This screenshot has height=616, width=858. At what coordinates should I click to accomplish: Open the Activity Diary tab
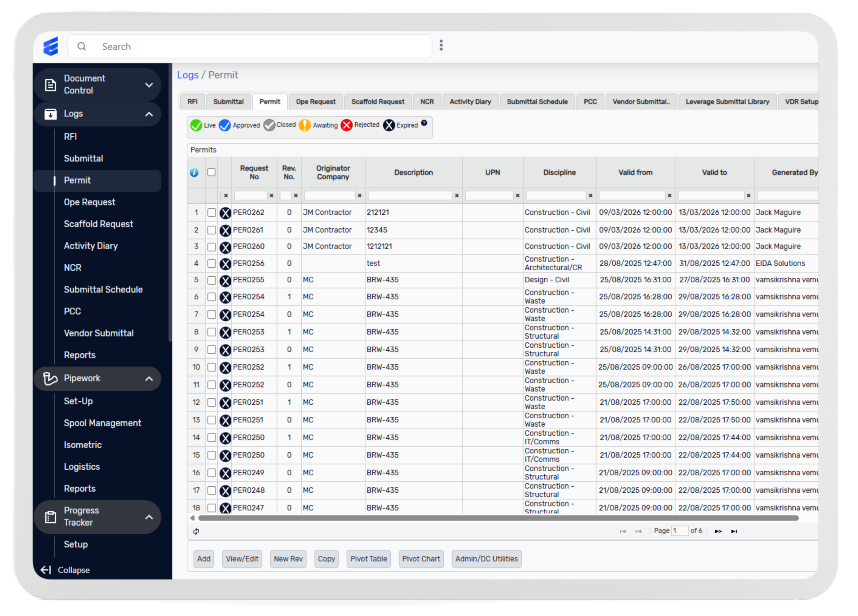[x=470, y=102]
